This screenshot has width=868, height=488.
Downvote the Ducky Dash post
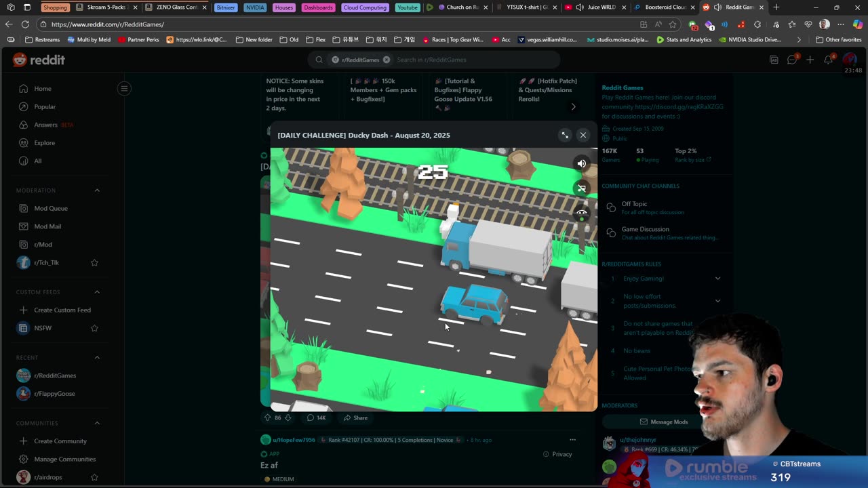[288, 418]
